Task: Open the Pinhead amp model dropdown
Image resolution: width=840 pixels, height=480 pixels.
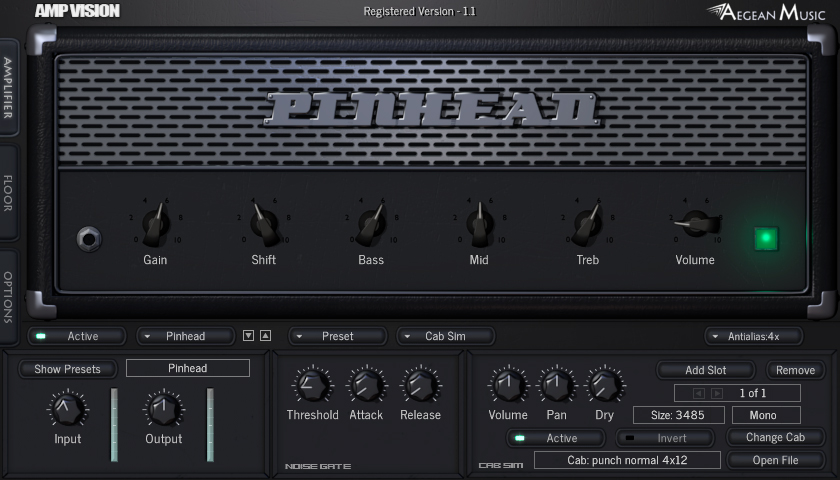Action: point(185,336)
